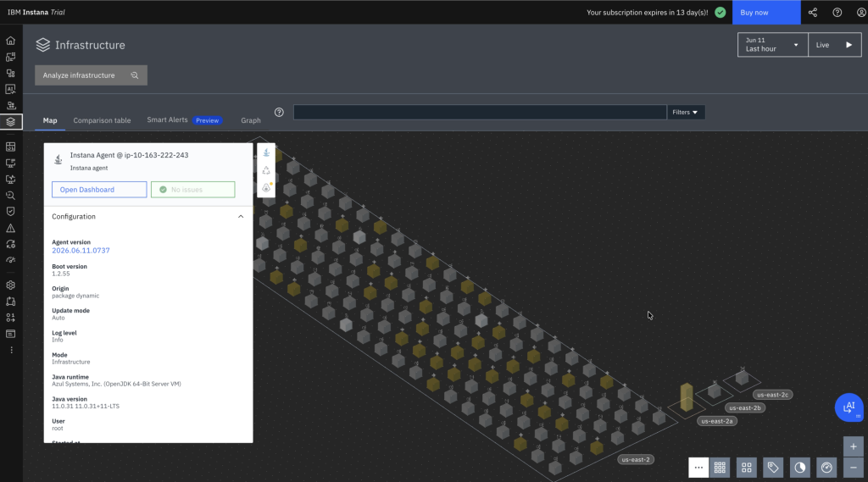Viewport: 868px width, 482px height.
Task: Click the tag icon in map toolbar
Action: [773, 468]
